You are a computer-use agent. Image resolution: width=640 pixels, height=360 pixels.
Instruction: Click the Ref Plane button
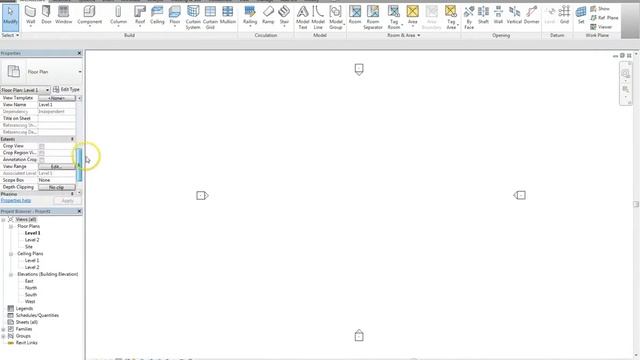(604, 18)
